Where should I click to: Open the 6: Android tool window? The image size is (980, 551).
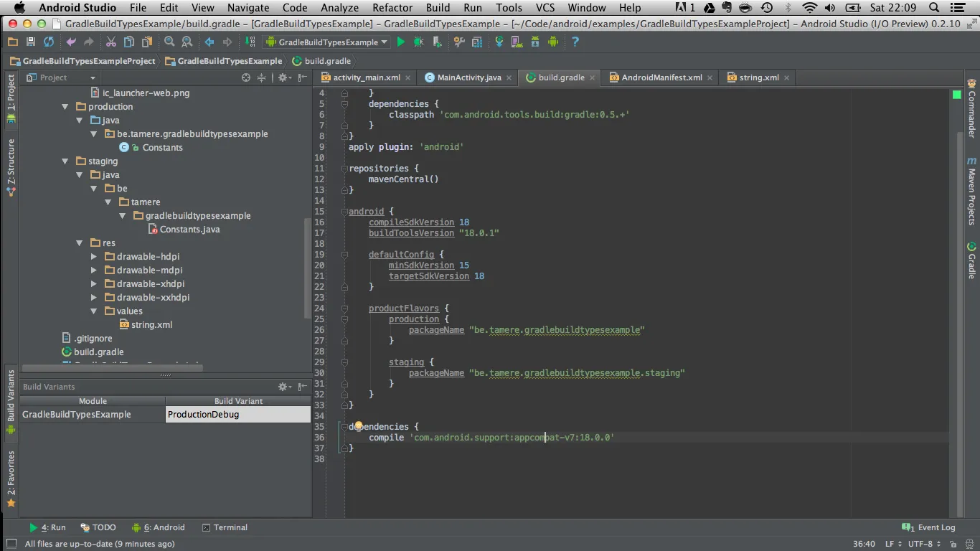(x=158, y=527)
